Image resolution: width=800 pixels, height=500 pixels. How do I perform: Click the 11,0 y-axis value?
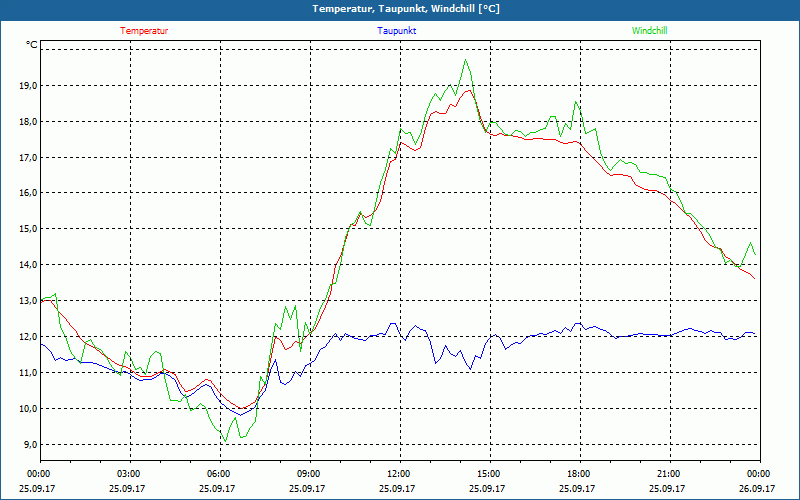[x=29, y=372]
